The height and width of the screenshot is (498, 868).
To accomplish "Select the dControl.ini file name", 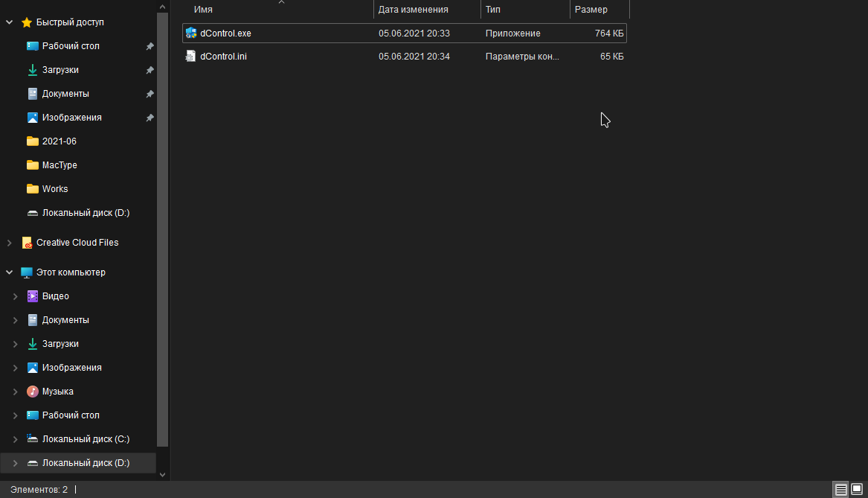I will (x=224, y=57).
